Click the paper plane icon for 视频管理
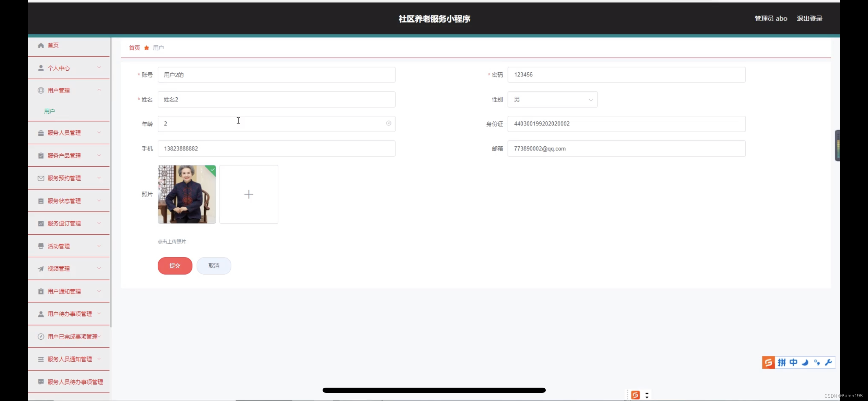The width and height of the screenshot is (868, 401). click(41, 269)
